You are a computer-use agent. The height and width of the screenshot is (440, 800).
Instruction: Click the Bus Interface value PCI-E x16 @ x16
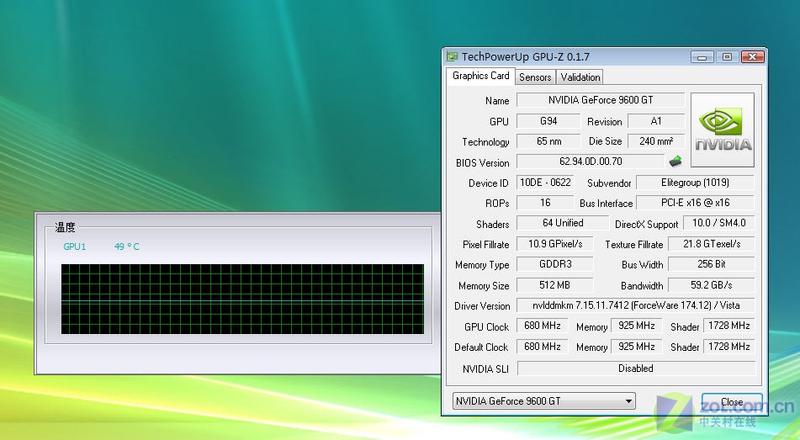[695, 203]
